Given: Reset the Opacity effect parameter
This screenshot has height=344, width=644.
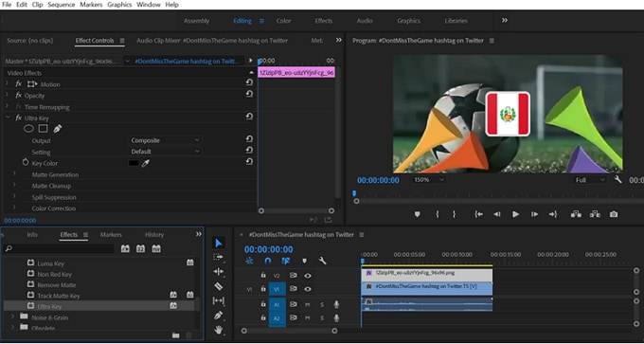Looking at the screenshot, I should click(249, 94).
